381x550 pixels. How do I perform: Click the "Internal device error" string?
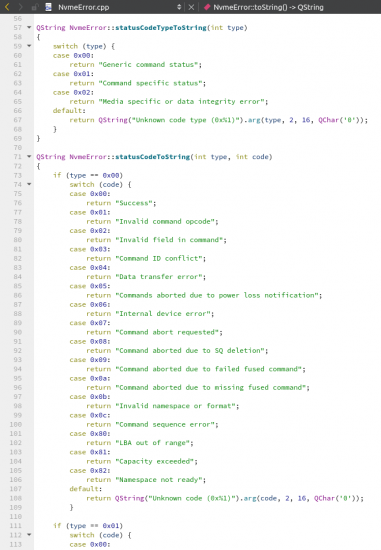point(163,314)
